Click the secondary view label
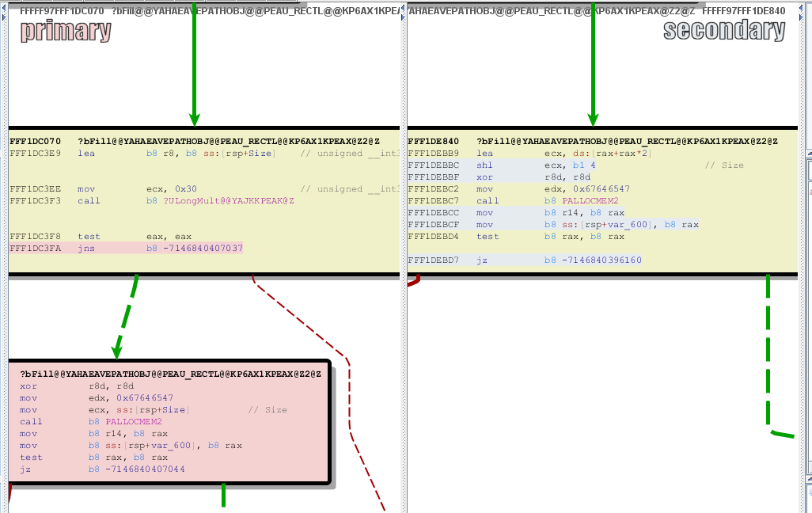 tap(724, 31)
